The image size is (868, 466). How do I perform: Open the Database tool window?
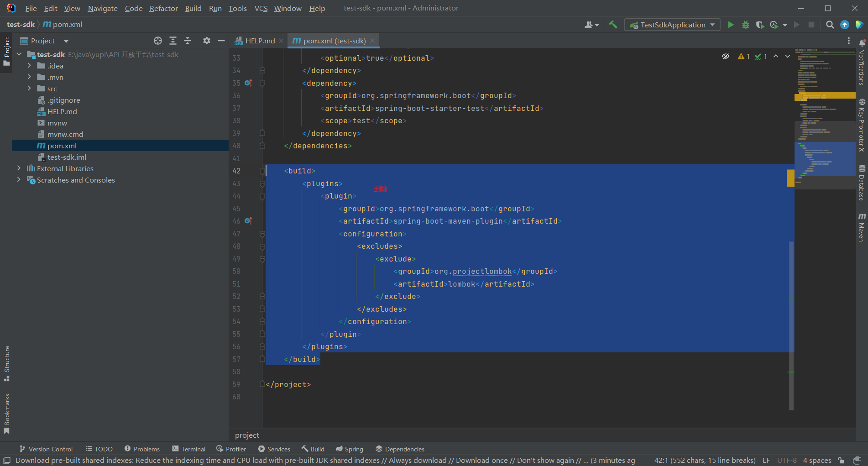862,183
